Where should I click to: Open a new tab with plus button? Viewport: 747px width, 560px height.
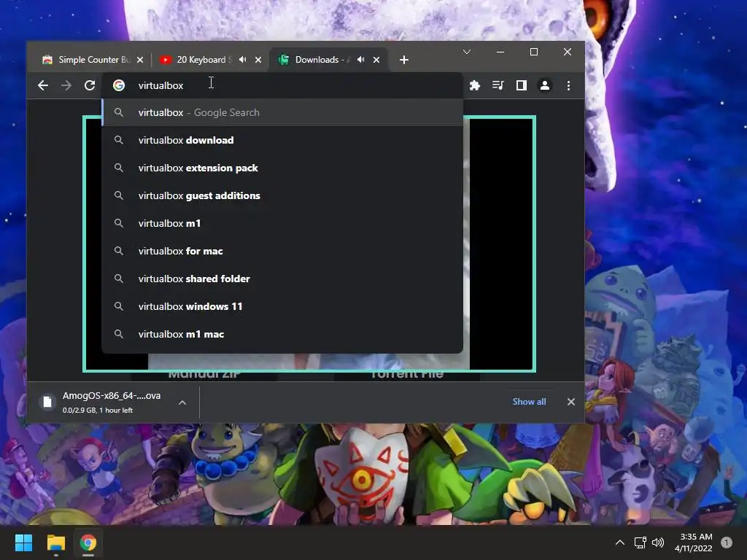click(x=404, y=60)
